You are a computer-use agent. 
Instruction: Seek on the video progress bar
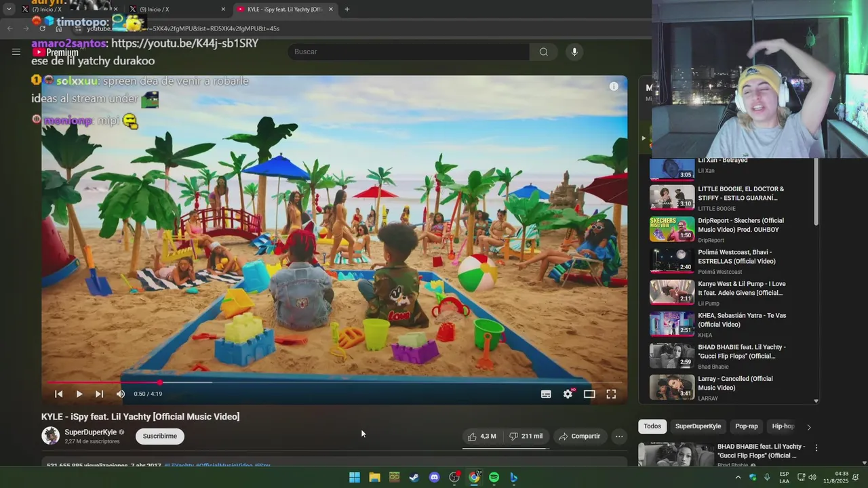(334, 382)
